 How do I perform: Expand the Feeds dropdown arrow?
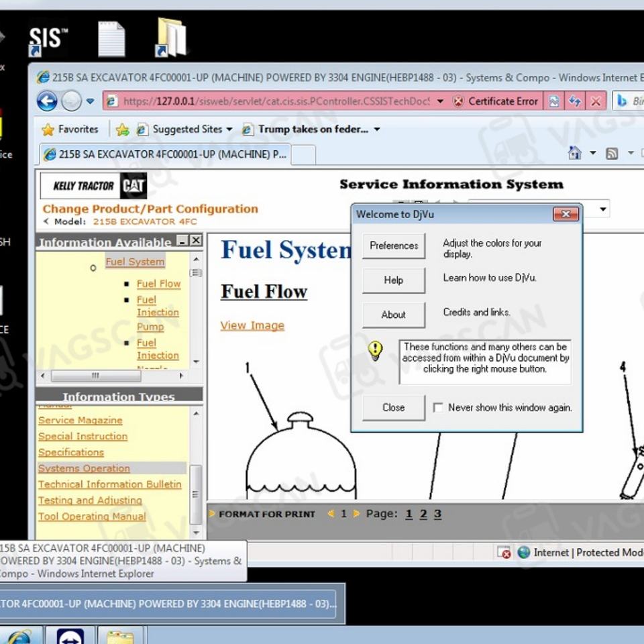point(631,153)
